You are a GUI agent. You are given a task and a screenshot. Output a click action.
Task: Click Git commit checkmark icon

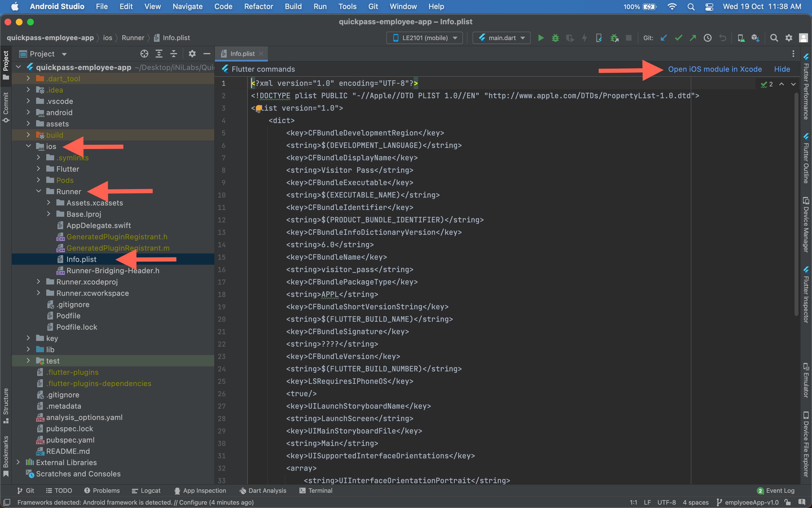pyautogui.click(x=678, y=38)
